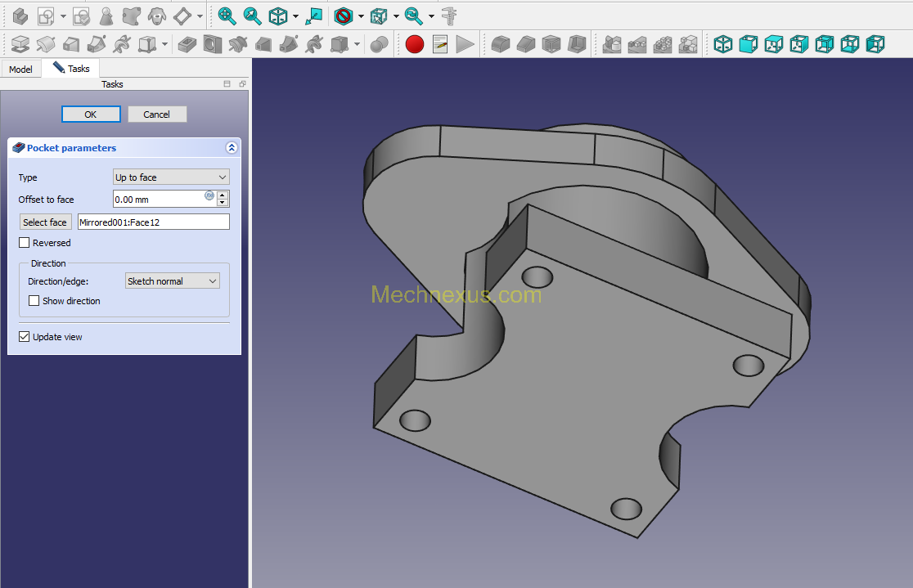Click the OK button
The width and height of the screenshot is (913, 588).
[x=91, y=114]
